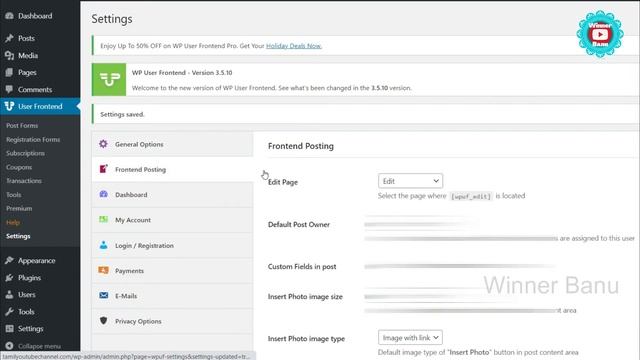640x360 pixels.
Task: Click the Posts pushpin icon
Action: pyautogui.click(x=9, y=38)
